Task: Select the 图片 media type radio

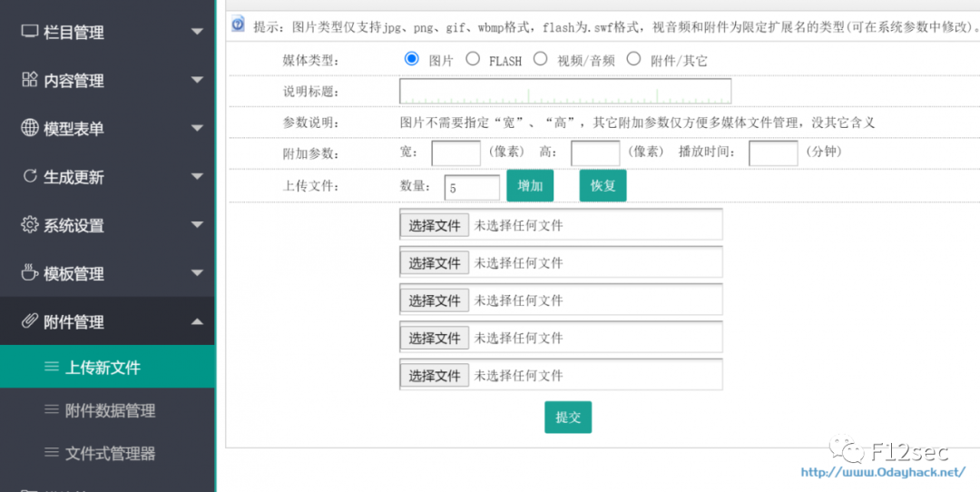Action: (x=411, y=59)
